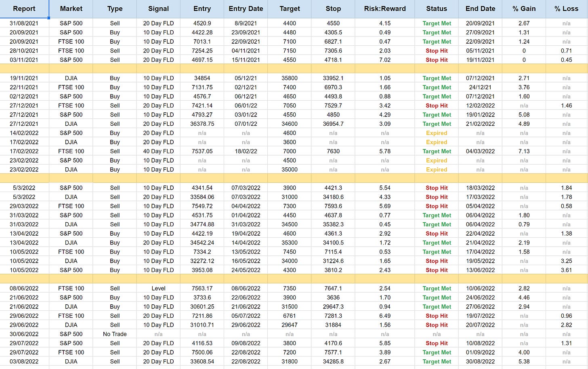Select the No Trade type cell

115,334
